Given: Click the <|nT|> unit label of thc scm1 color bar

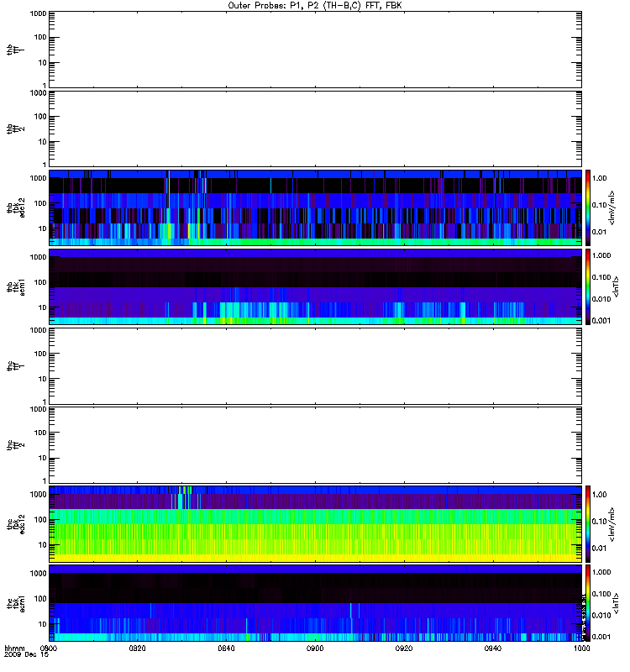Looking at the screenshot, I should tap(616, 603).
